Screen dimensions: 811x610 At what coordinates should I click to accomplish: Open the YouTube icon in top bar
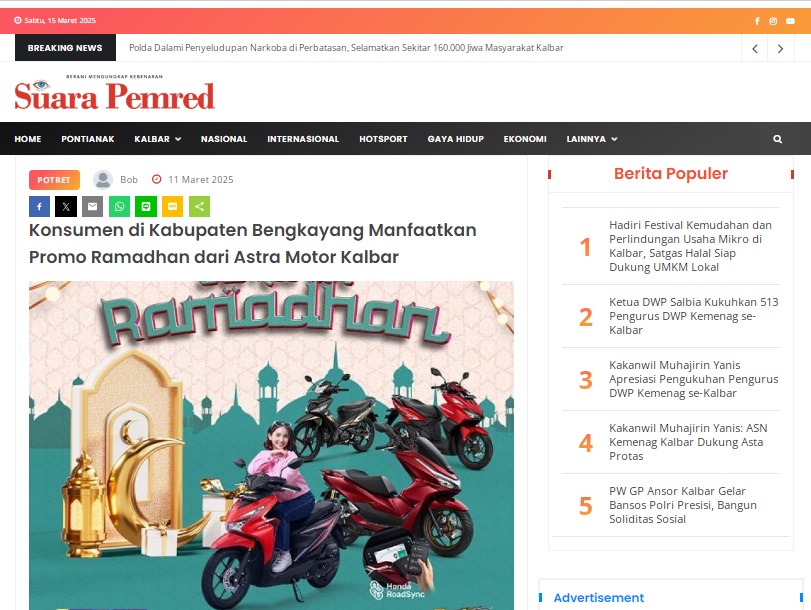tap(790, 21)
